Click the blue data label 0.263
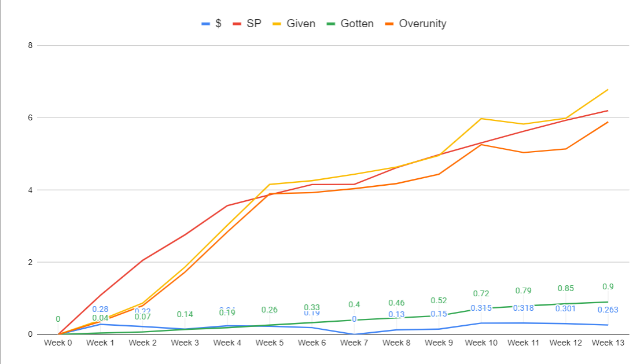 [x=608, y=310]
